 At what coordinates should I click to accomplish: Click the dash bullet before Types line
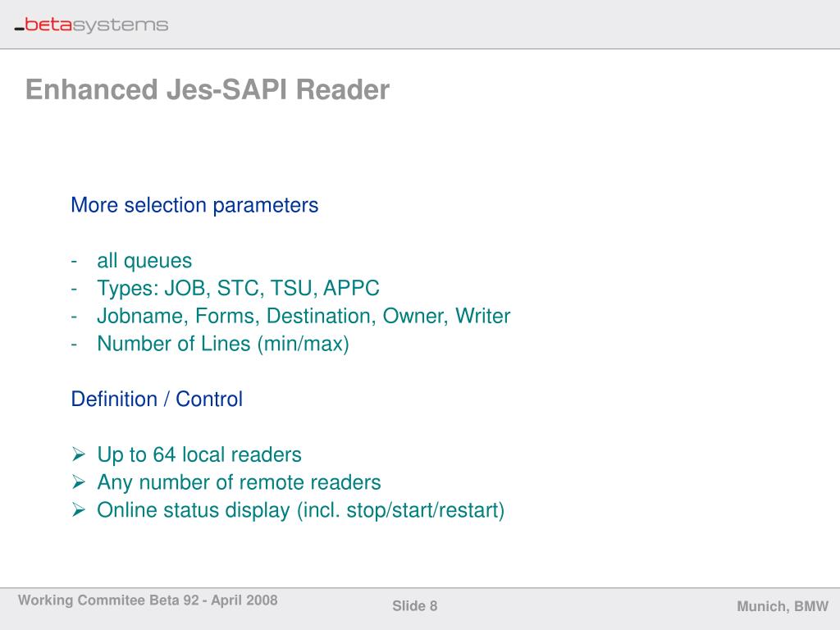pyautogui.click(x=75, y=289)
